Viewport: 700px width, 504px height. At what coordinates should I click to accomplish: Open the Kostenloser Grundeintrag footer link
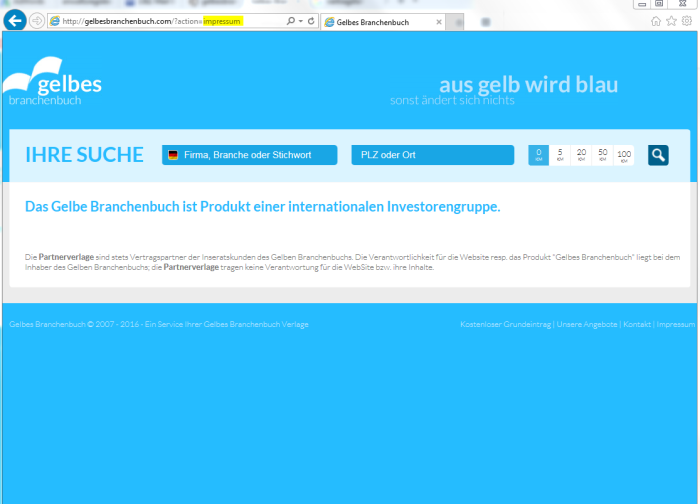[505, 325]
